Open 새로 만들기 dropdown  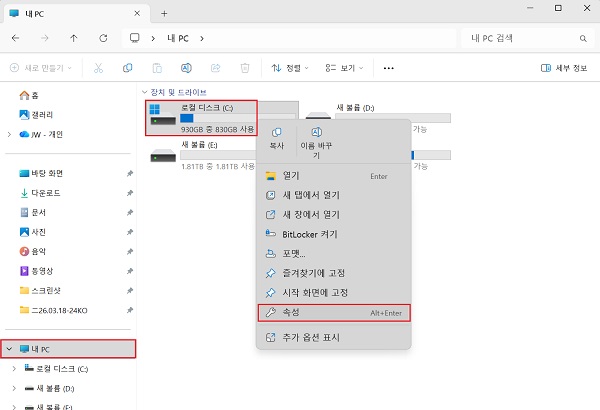click(41, 68)
